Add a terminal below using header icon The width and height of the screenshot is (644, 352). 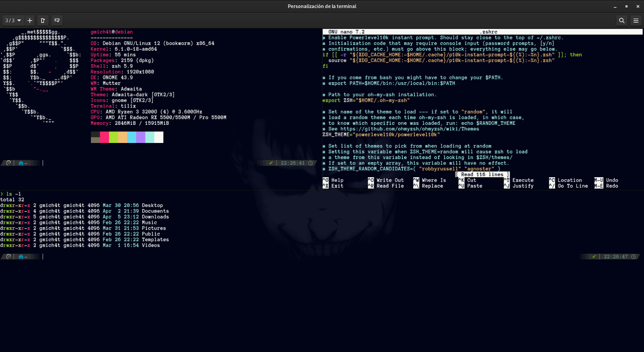pyautogui.click(x=57, y=20)
